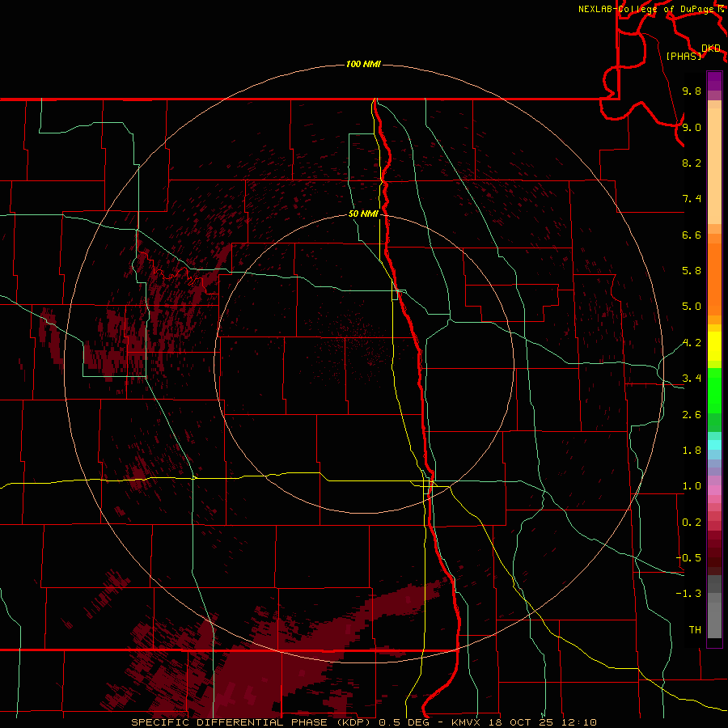Click the (KDP) text in the footer
Image resolution: width=728 pixels, height=728 pixels.
[x=353, y=722]
